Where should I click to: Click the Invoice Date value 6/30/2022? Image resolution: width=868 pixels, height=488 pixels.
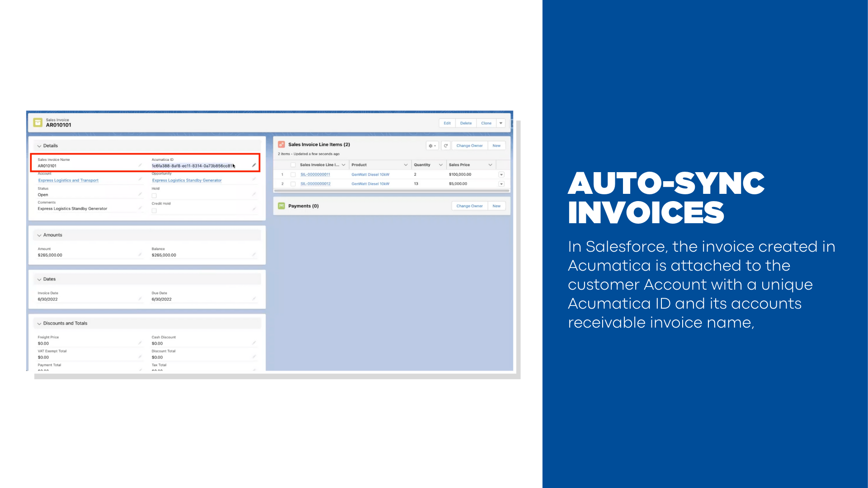(47, 299)
